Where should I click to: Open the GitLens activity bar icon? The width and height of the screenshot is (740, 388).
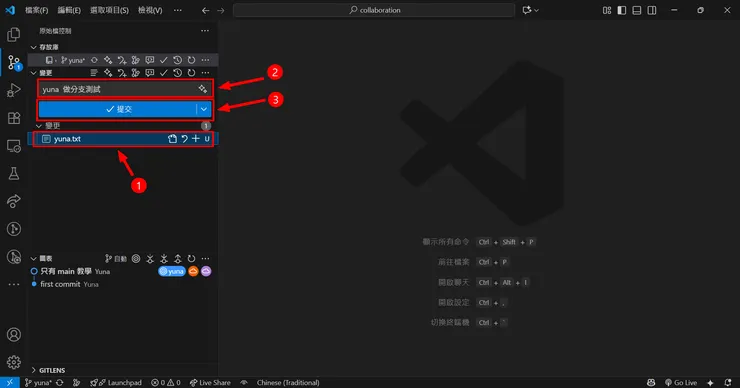click(x=14, y=229)
